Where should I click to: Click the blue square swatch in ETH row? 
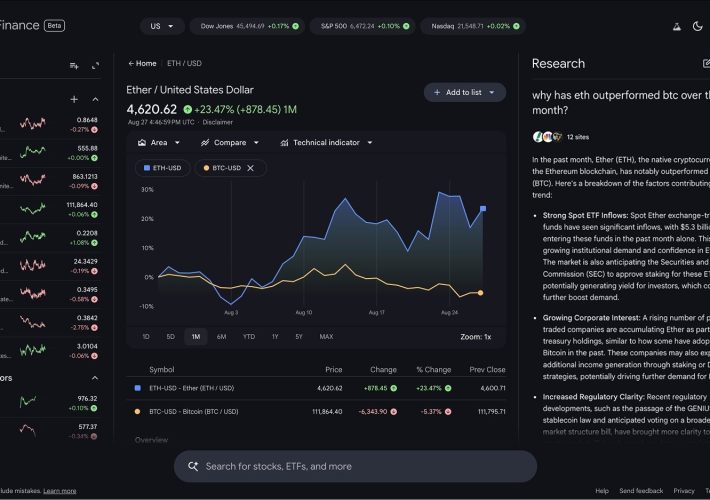(138, 388)
